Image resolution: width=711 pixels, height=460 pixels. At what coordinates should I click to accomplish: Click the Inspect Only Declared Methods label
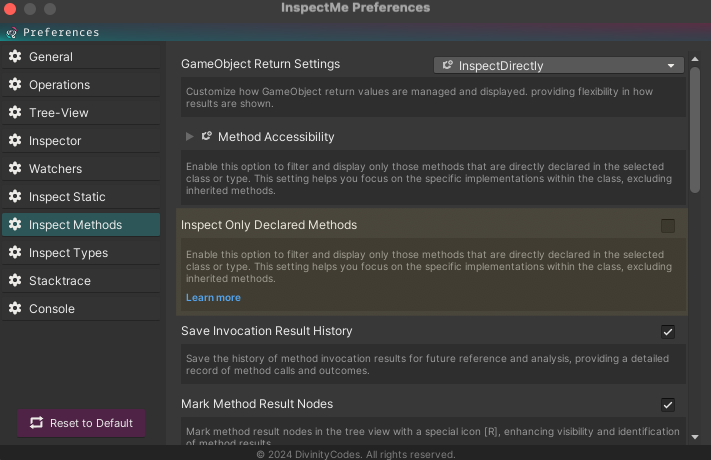click(x=269, y=225)
